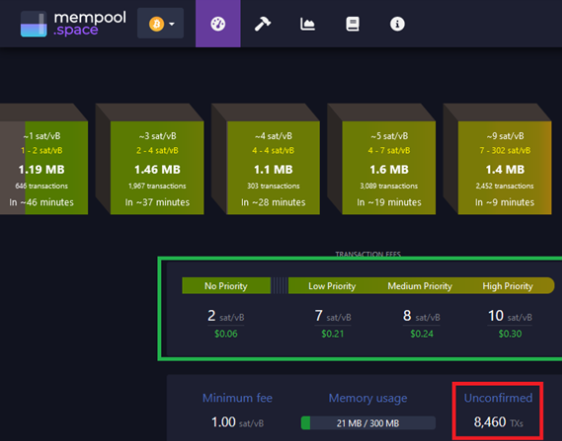This screenshot has width=562, height=441.
Task: Select the 1.4 MB mempool block
Action: coord(505,168)
